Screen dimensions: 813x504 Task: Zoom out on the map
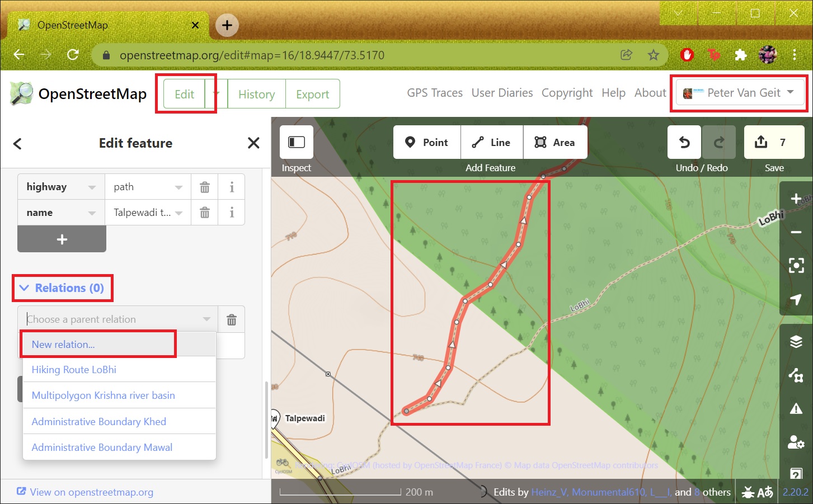pos(796,232)
